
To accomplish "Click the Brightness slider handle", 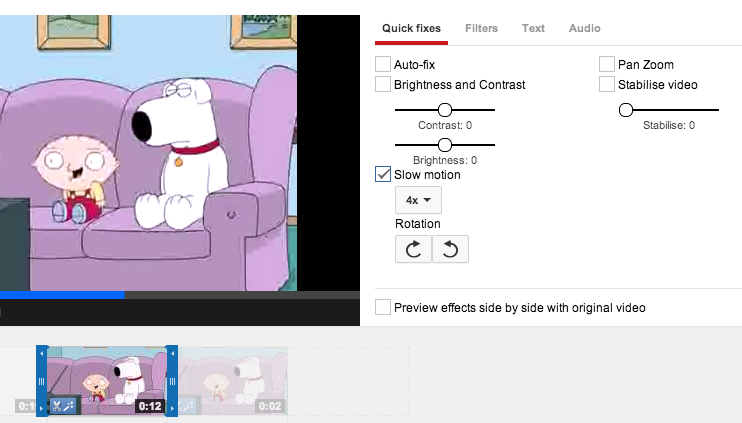I will (x=445, y=145).
